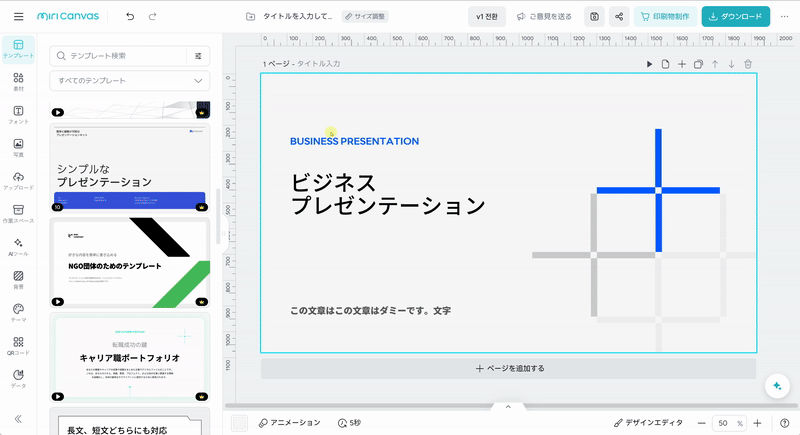Open the share icon in header
Viewport: 800px width, 435px height.
click(x=619, y=17)
